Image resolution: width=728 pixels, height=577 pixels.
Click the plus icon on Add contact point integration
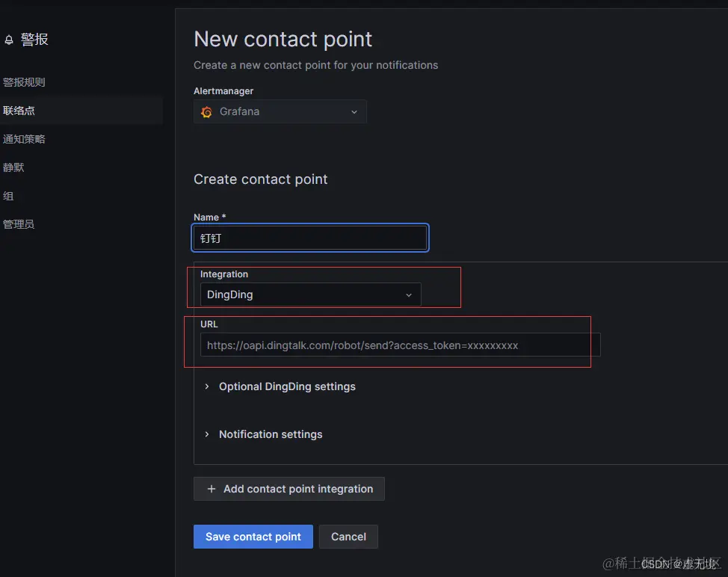pos(212,489)
